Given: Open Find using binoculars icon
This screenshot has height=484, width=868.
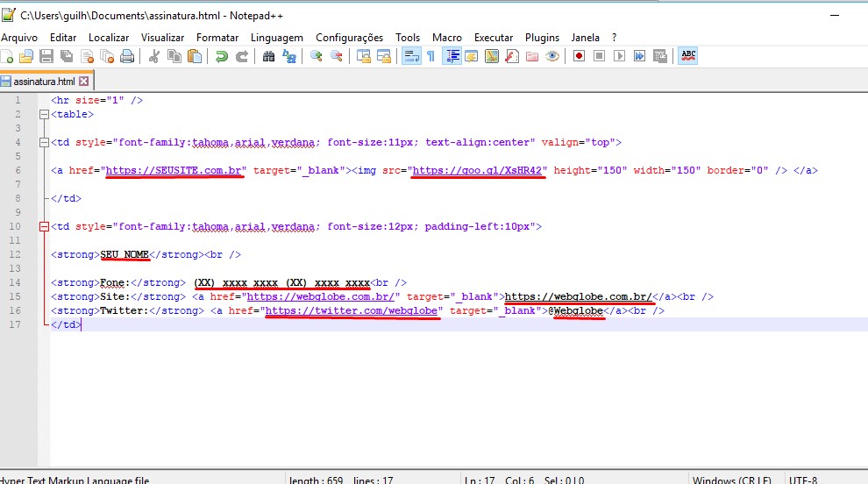Looking at the screenshot, I should (x=268, y=56).
